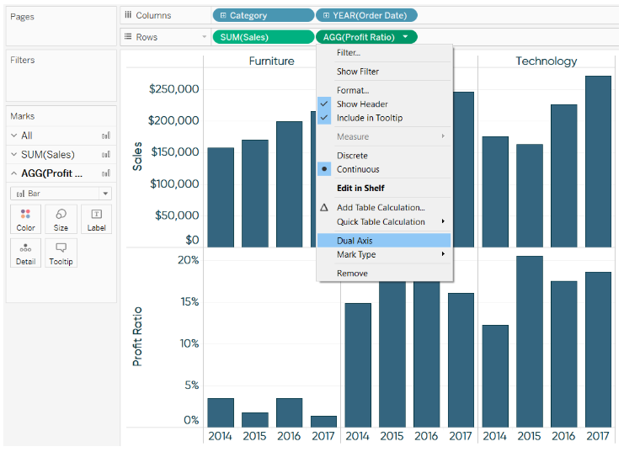Screen dimensions: 624x452
Task: Select Furniture 2014 sales bar
Action: 220,197
